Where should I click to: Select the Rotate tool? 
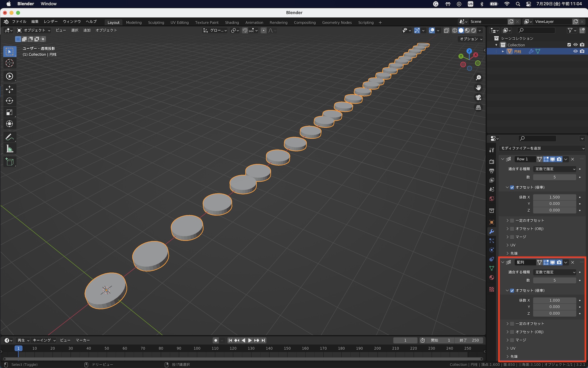pyautogui.click(x=9, y=101)
